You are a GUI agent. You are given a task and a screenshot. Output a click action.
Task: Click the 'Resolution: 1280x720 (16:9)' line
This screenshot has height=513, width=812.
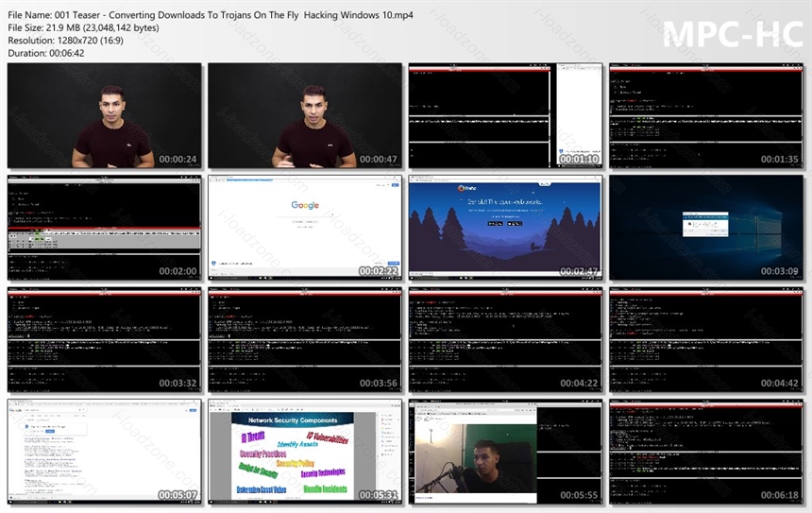click(x=66, y=41)
